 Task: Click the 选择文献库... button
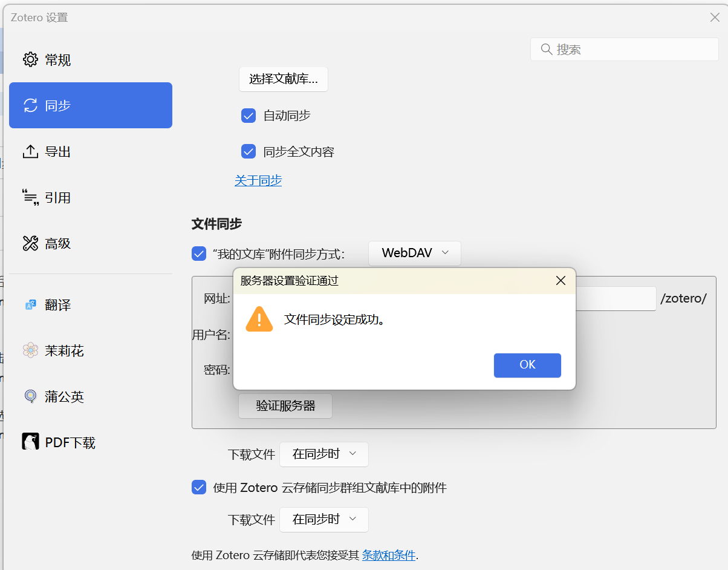pos(284,79)
